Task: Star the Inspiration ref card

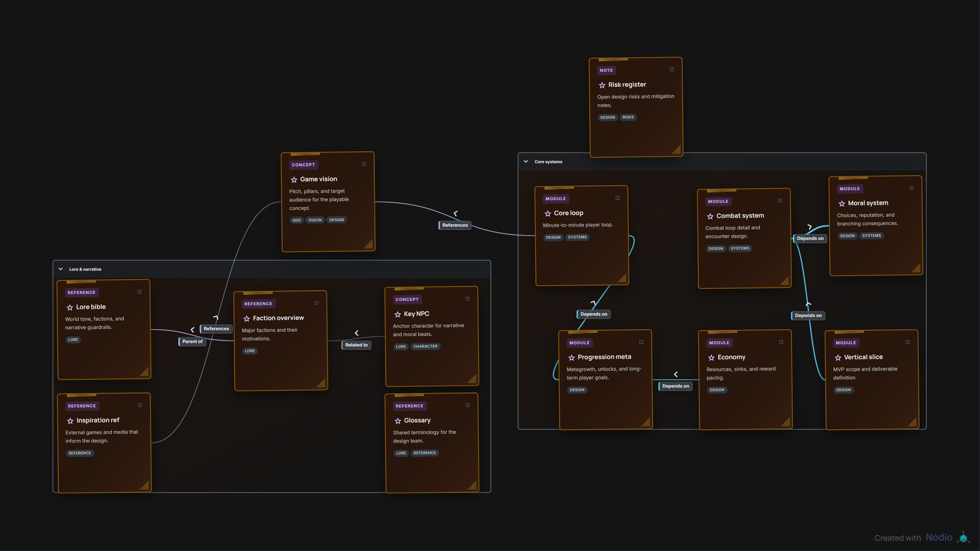Action: point(70,421)
